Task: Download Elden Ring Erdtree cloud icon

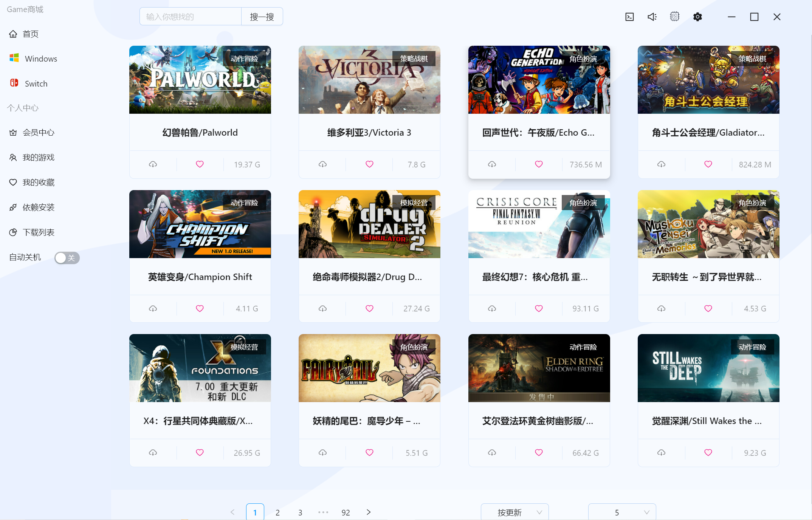Action: [492, 453]
